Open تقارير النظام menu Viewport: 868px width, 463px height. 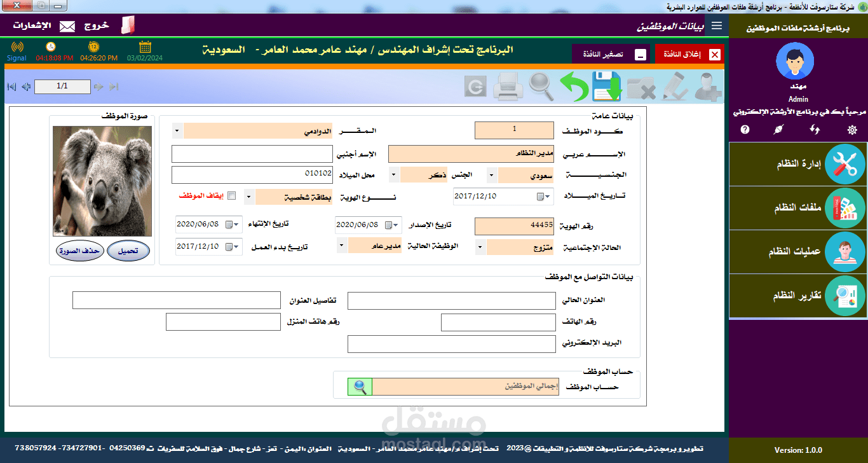point(798,296)
